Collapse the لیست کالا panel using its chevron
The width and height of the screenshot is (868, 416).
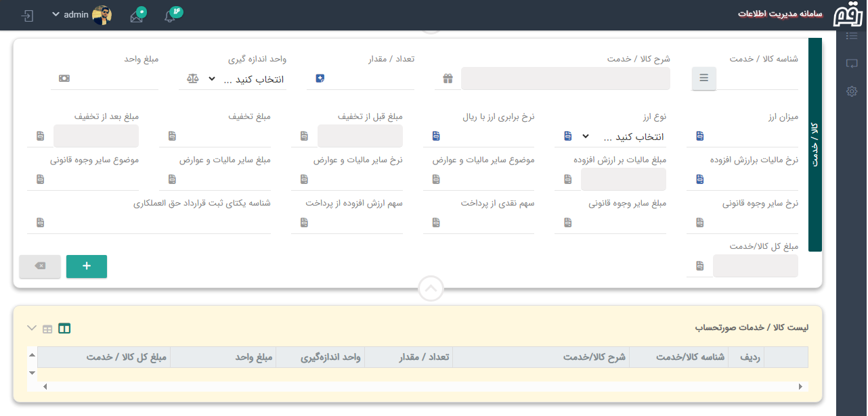click(x=31, y=327)
